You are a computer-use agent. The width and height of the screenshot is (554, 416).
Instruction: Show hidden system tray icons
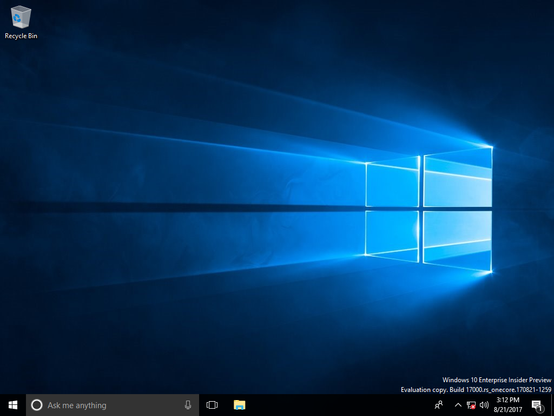tap(458, 405)
